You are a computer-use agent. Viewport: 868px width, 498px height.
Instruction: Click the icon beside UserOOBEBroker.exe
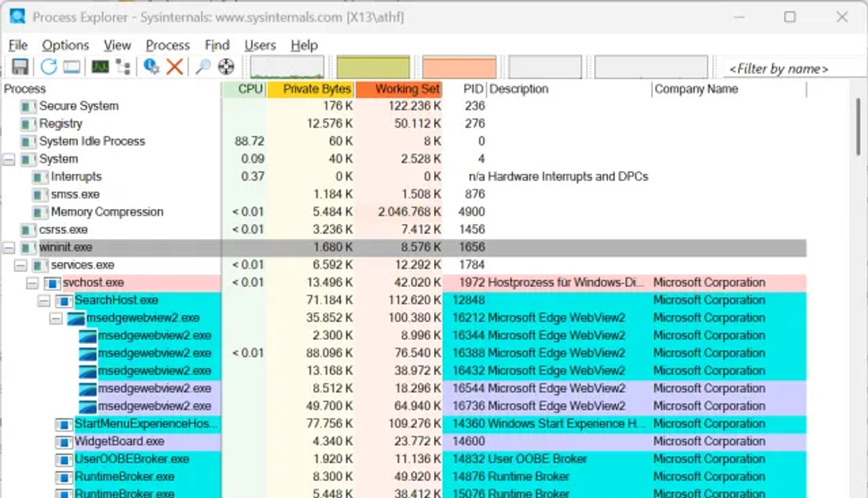coord(64,459)
